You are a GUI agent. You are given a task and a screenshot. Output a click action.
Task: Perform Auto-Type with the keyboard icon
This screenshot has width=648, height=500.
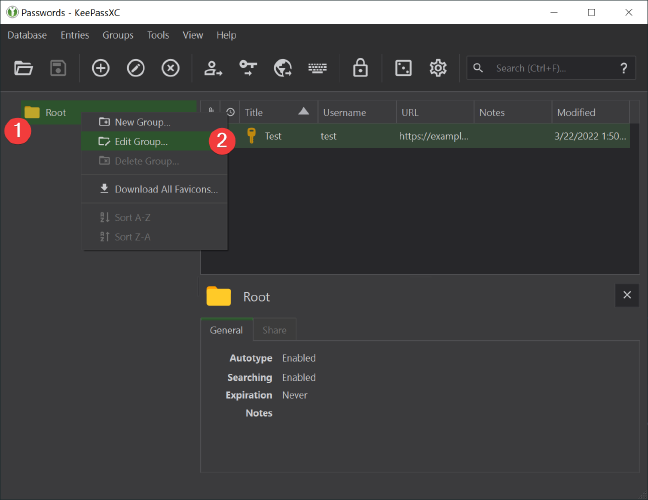pos(317,68)
